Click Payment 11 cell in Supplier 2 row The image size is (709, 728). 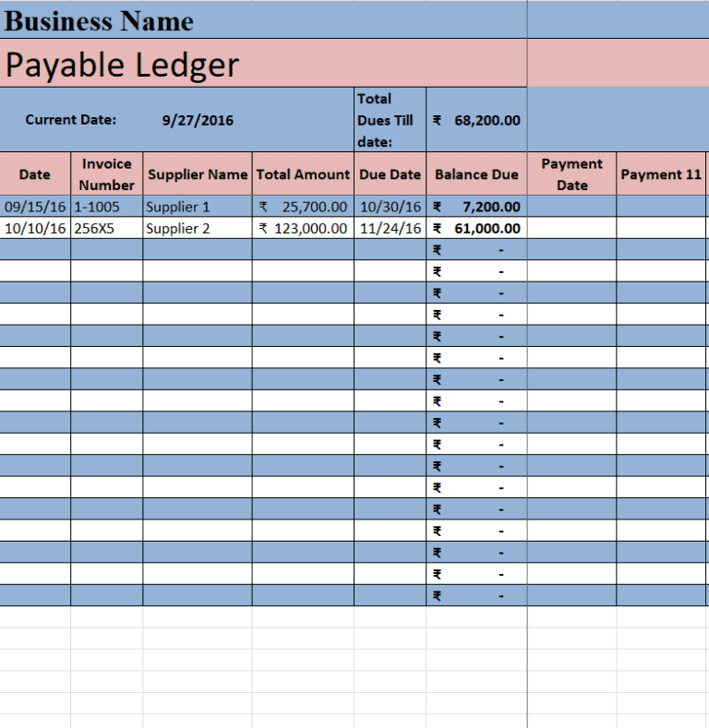(x=661, y=228)
